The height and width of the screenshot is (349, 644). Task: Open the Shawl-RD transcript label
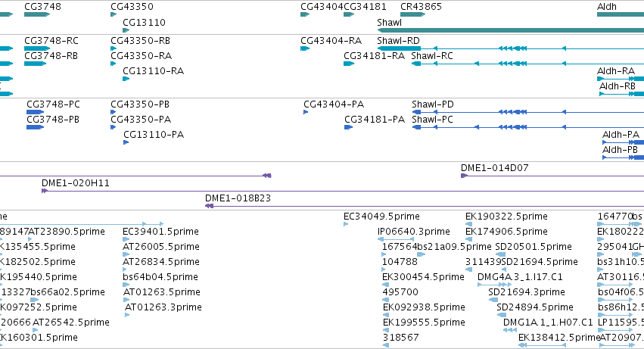coord(398,41)
